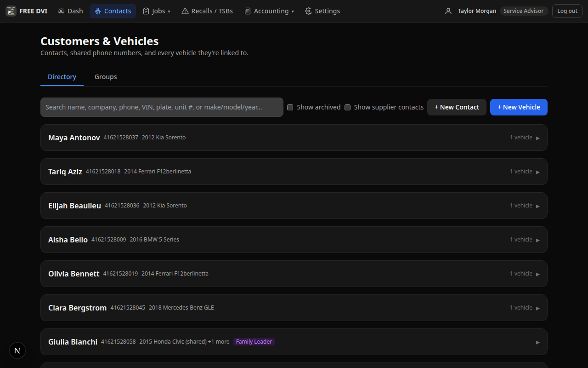Click the 1 vehicle count on Aisha Bello's row
This screenshot has height=368, width=588.
[521, 240]
